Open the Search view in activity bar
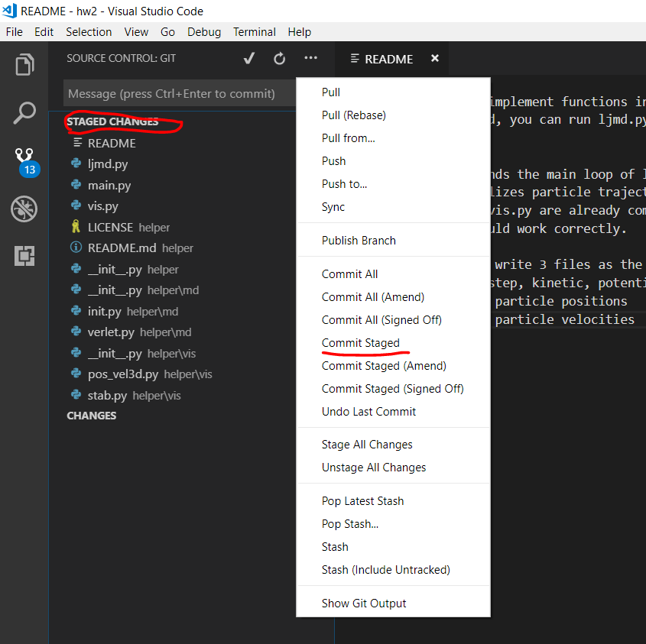This screenshot has height=644, width=646. [24, 113]
